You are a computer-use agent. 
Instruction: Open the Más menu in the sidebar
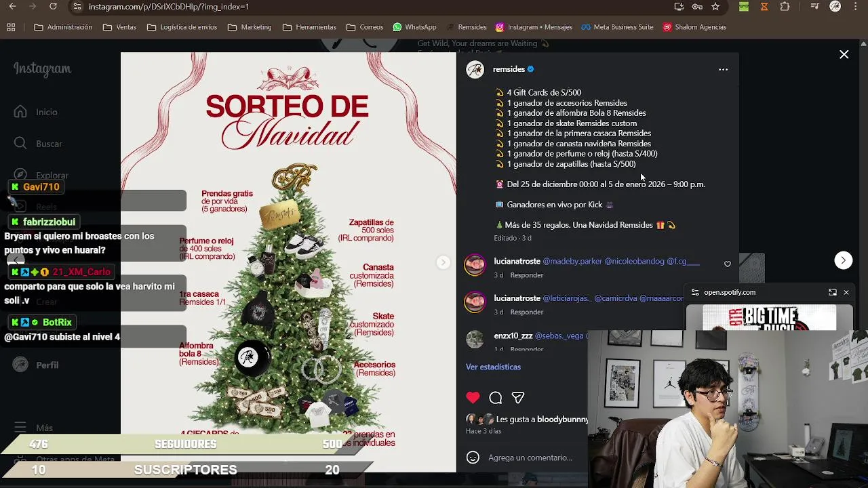[34, 428]
